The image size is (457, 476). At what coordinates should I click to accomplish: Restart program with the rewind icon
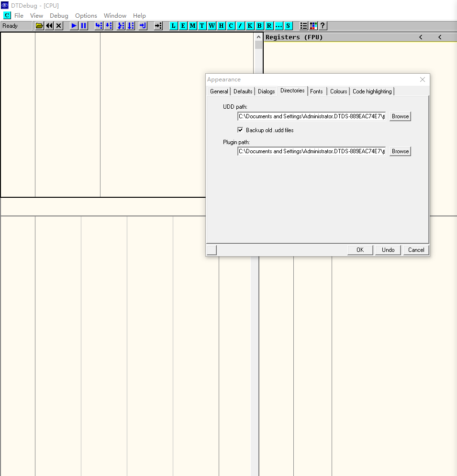(49, 26)
